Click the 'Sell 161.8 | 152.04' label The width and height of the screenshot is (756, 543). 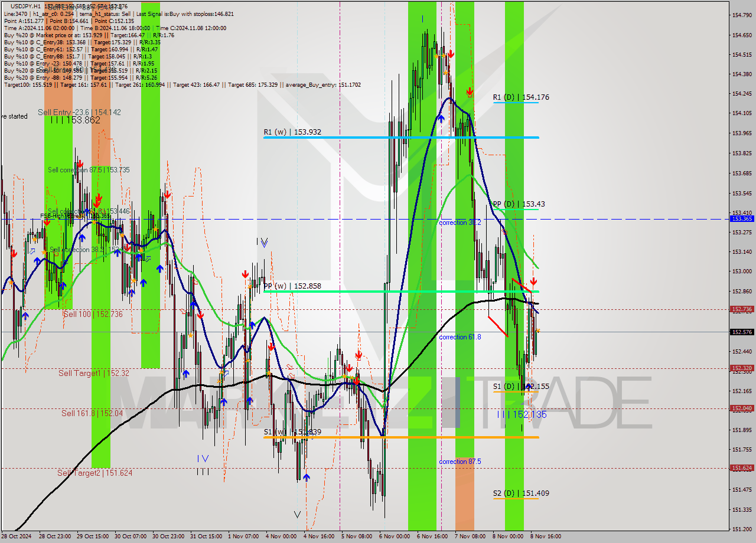(92, 413)
